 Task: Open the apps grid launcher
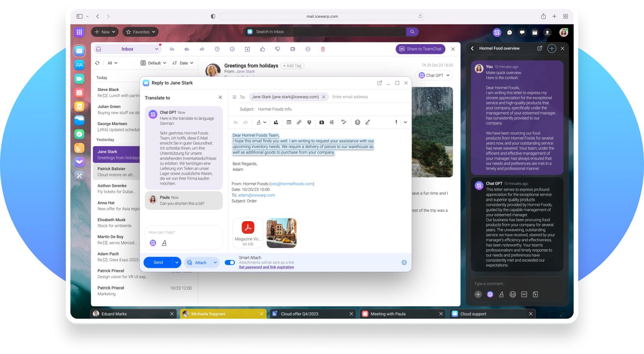[x=79, y=32]
